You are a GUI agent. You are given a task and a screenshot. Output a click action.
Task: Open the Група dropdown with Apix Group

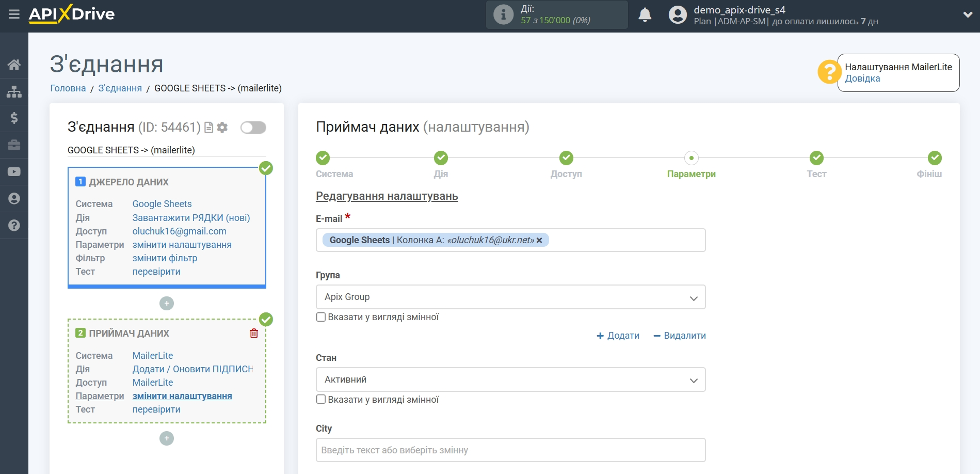[510, 297]
